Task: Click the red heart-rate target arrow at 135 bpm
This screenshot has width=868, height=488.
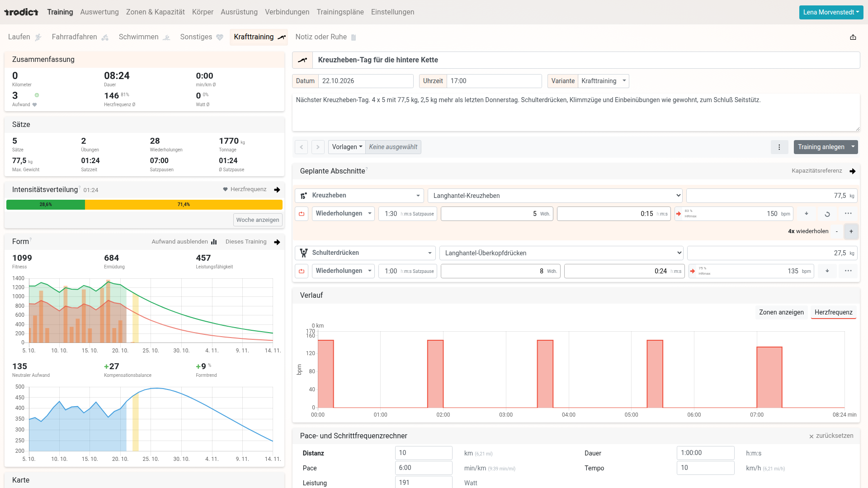Action: [x=693, y=271]
